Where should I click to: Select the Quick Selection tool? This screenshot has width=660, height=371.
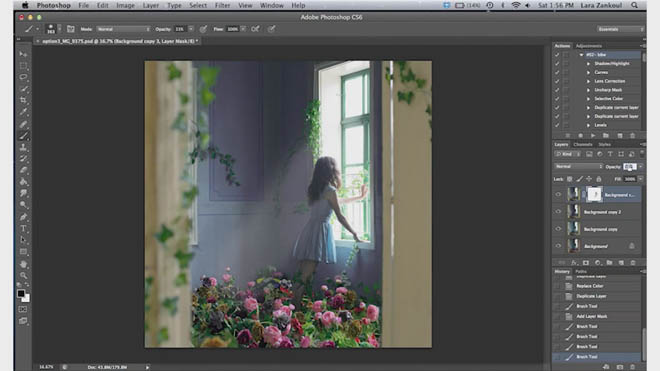[x=23, y=89]
